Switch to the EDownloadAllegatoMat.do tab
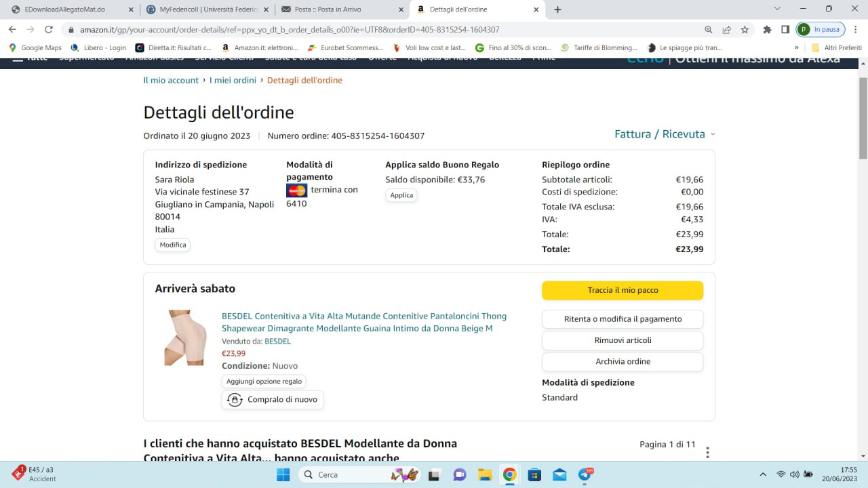This screenshot has width=868, height=488. [71, 9]
